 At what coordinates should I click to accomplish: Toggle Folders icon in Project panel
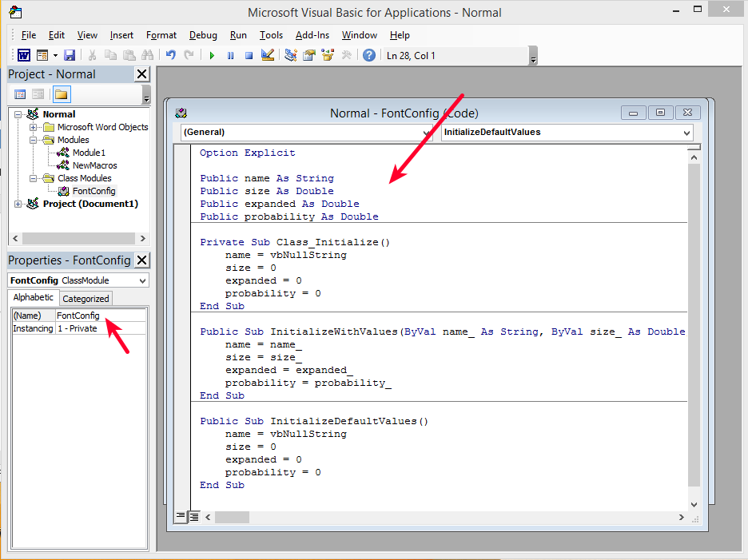61,94
